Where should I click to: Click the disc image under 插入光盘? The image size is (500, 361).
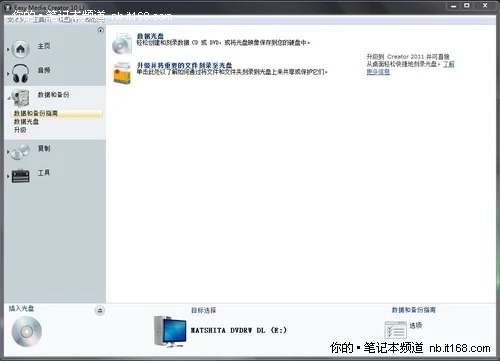tap(27, 331)
